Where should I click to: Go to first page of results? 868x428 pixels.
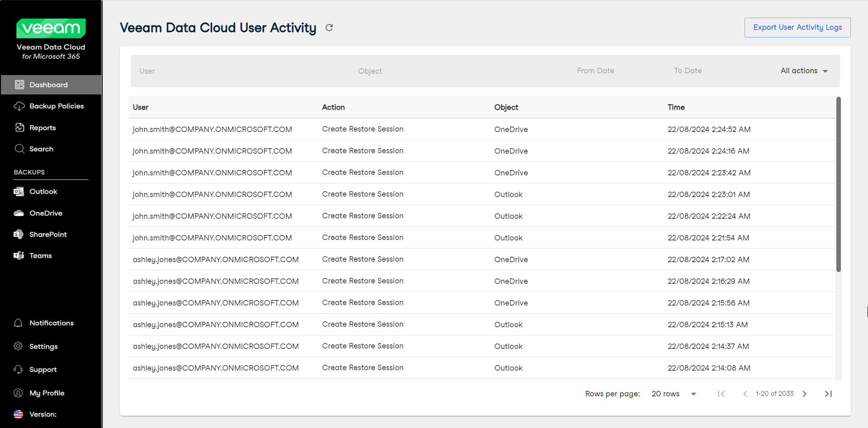pos(722,394)
